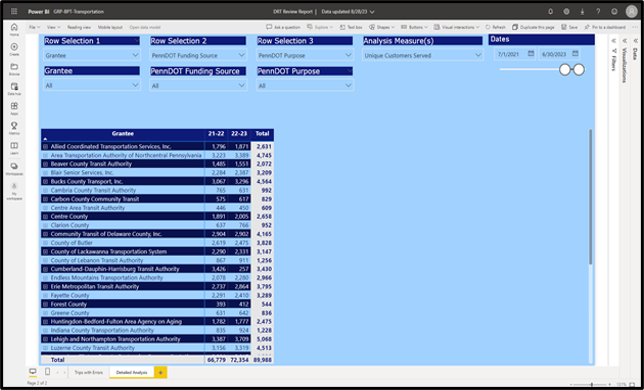This screenshot has height=390, width=644.
Task: Expand the Bucks County Transport row
Action: [x=46, y=181]
